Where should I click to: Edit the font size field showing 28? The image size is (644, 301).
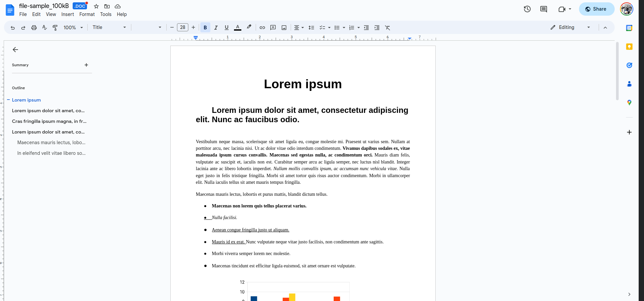pyautogui.click(x=183, y=27)
